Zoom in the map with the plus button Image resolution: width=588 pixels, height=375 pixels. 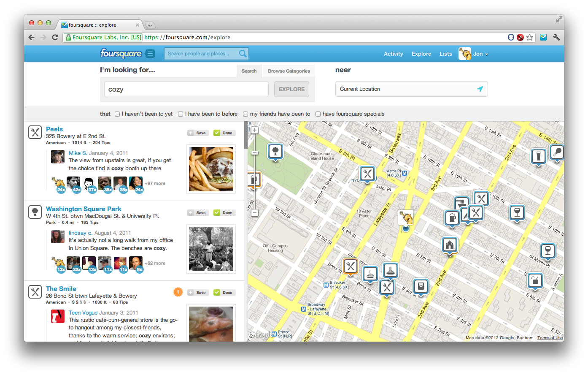(x=255, y=130)
